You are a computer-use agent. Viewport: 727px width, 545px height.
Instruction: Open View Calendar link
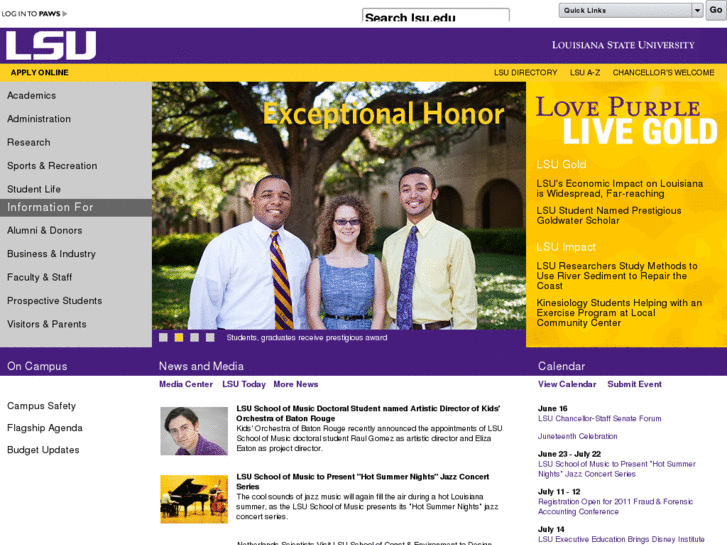[x=567, y=384]
